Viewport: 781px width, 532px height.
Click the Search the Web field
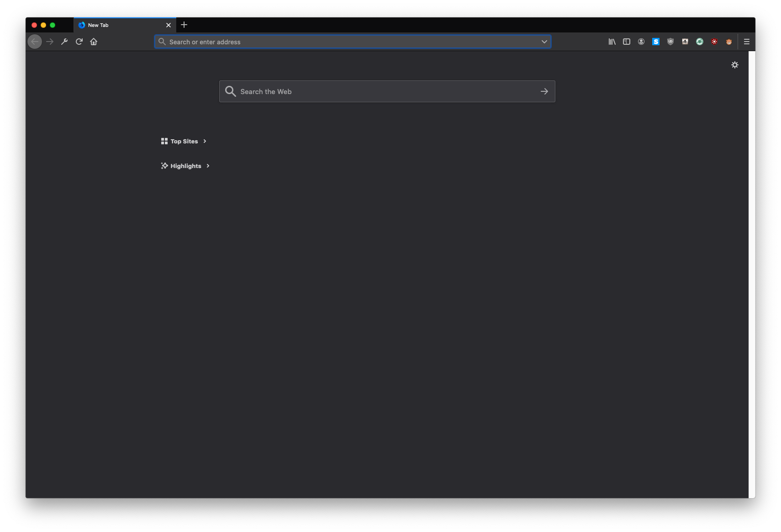[387, 91]
